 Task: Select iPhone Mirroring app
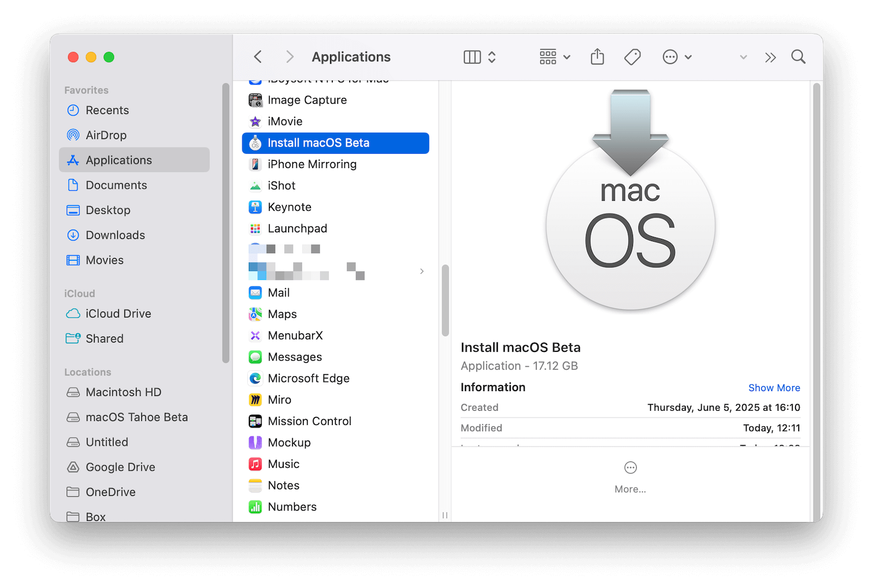(336, 164)
